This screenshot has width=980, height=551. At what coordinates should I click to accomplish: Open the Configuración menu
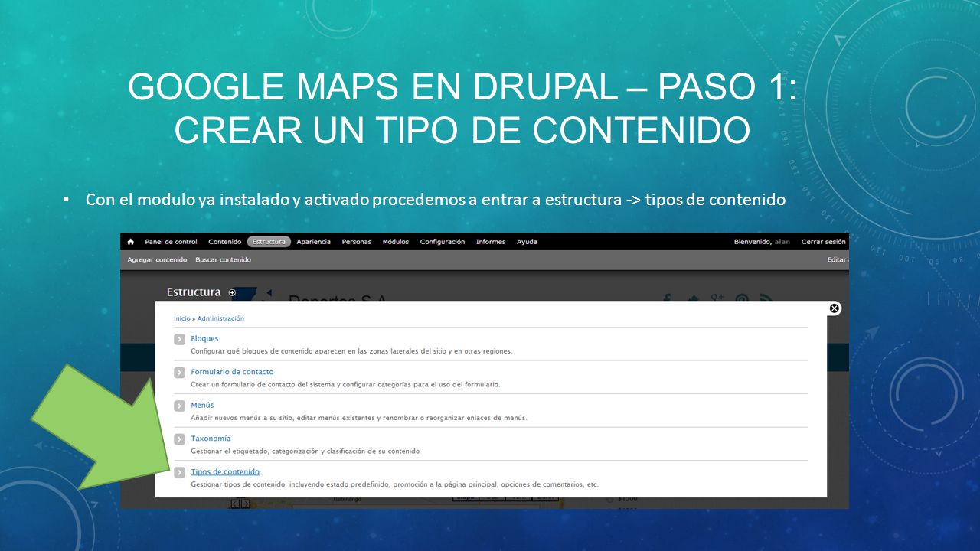click(443, 242)
